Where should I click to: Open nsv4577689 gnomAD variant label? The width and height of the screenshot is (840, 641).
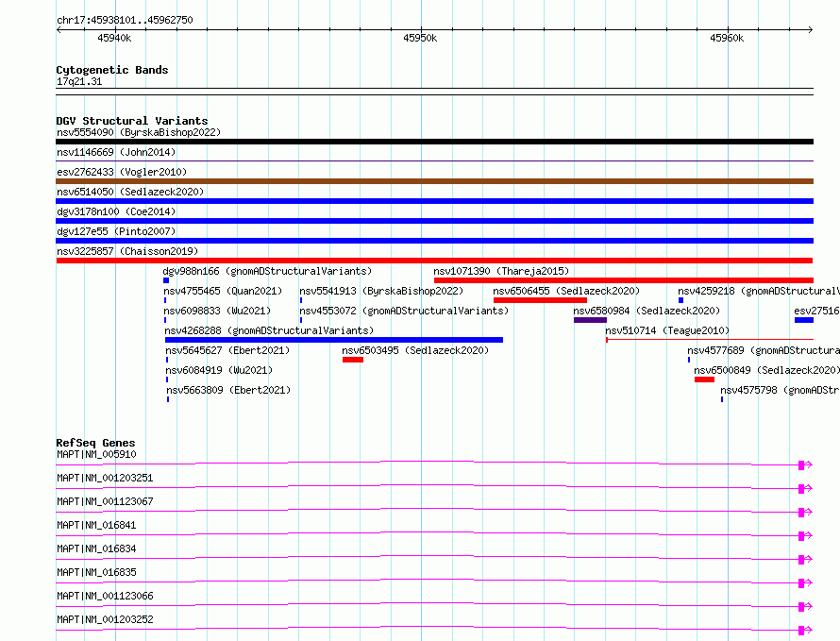764,350
